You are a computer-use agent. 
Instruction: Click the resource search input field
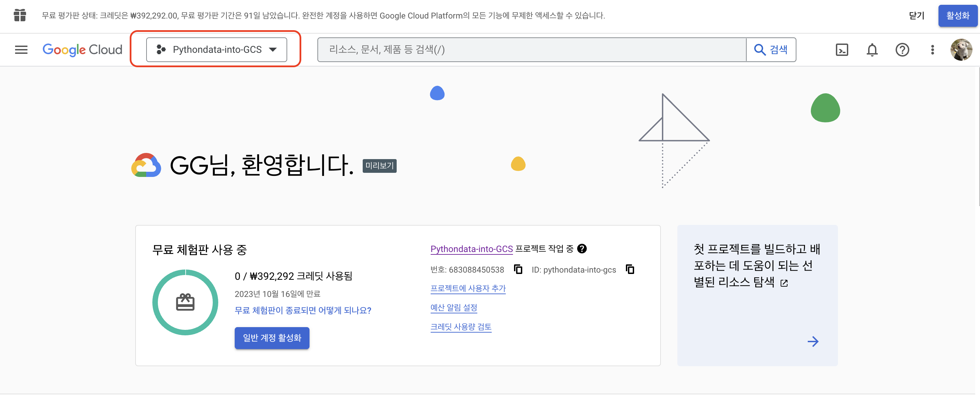[x=531, y=50]
